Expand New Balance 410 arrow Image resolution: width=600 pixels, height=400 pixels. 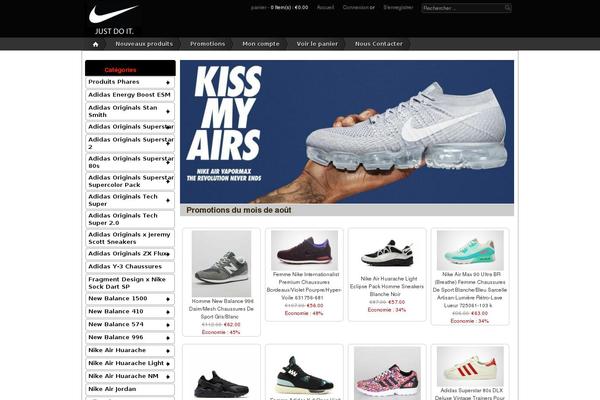pos(168,312)
